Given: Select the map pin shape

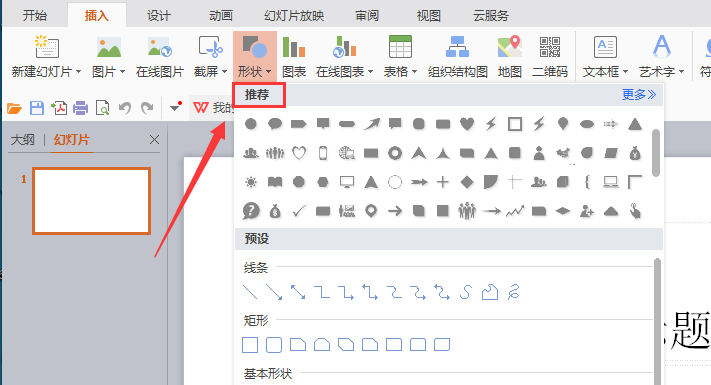Looking at the screenshot, I should pyautogui.click(x=371, y=211).
